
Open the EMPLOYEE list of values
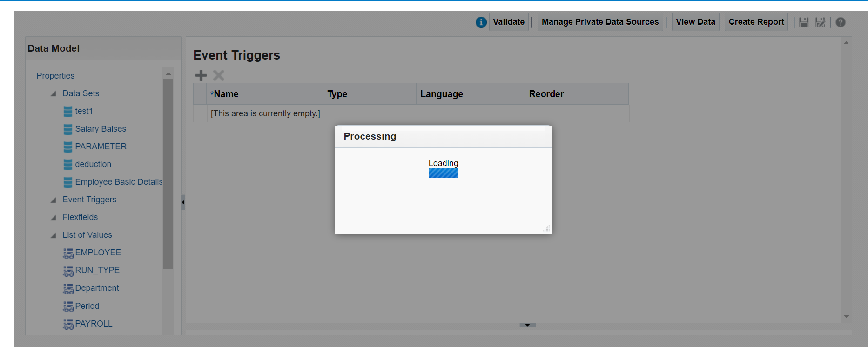[x=98, y=253]
